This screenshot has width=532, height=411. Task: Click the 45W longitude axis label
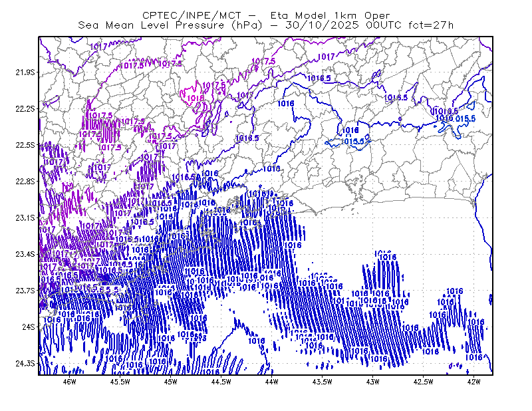(x=171, y=382)
